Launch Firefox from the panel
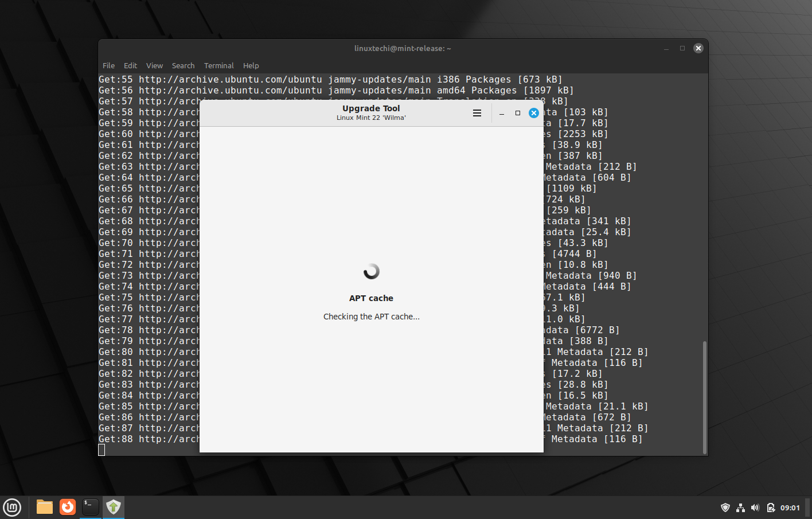This screenshot has width=812, height=519. coord(68,507)
